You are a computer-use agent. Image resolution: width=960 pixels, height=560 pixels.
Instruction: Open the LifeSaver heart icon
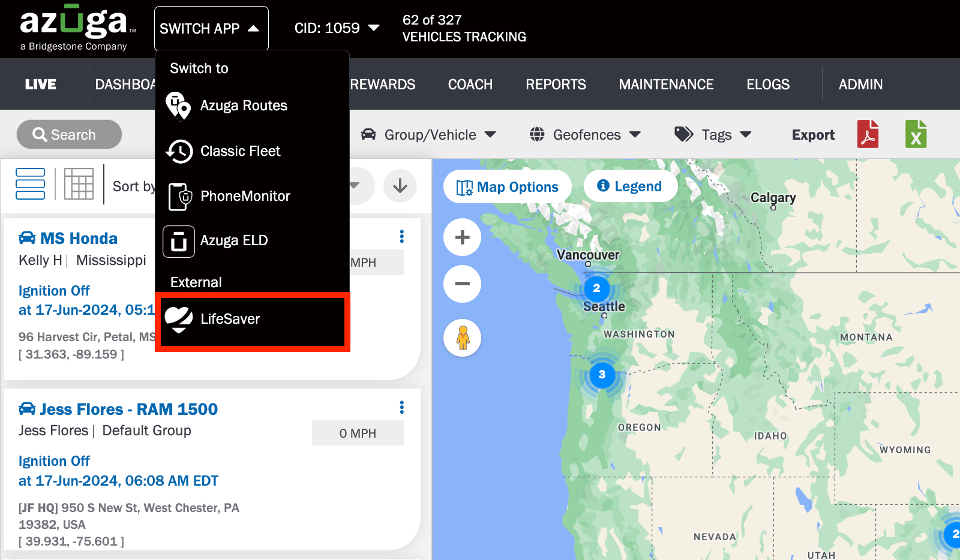coord(179,319)
